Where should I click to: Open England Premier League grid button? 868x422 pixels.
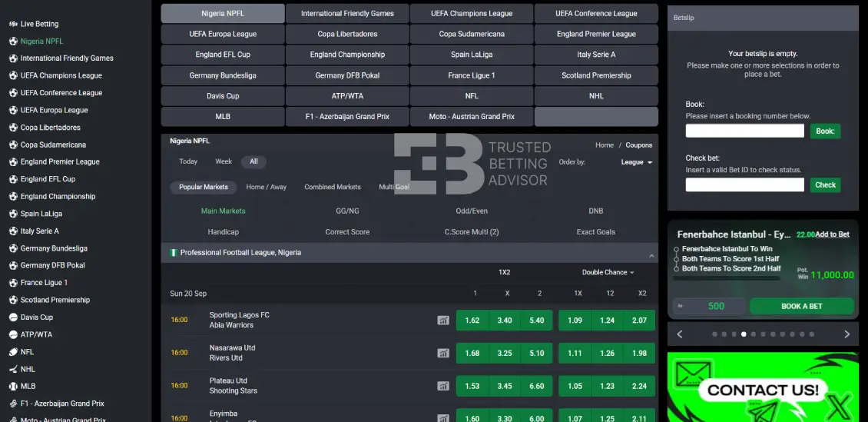596,34
